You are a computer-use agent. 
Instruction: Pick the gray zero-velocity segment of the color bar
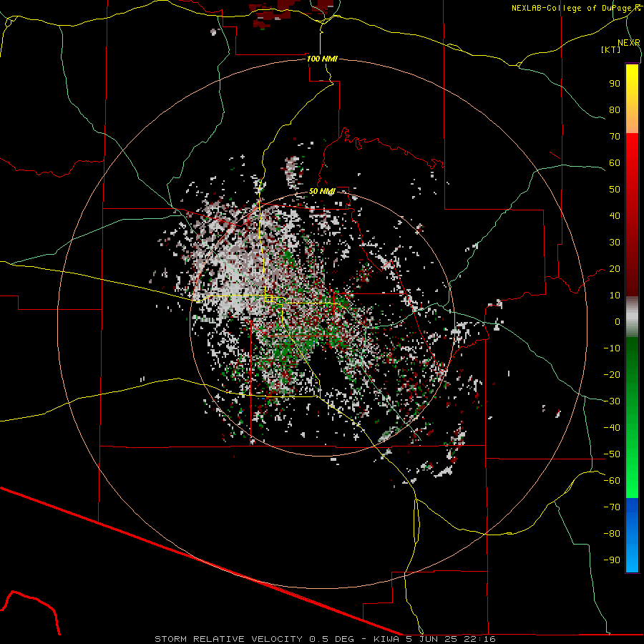[632, 316]
